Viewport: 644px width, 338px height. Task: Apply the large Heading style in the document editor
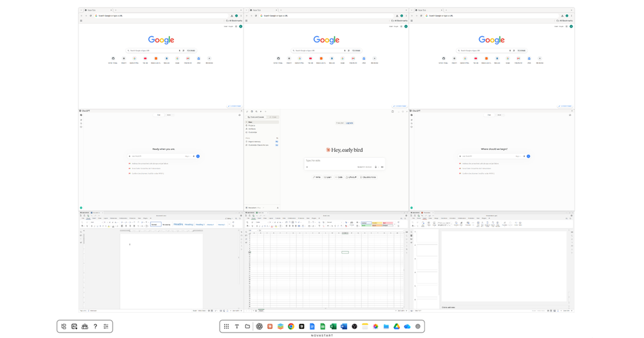pos(178,225)
